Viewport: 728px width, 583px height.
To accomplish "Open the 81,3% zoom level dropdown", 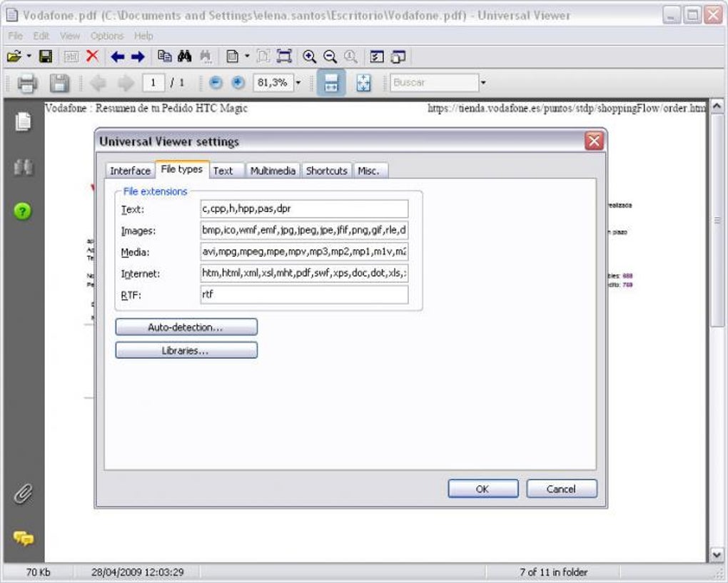I will [298, 83].
